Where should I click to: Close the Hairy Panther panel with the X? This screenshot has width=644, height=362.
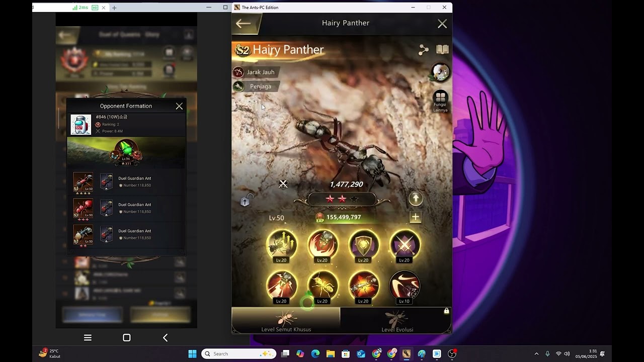tap(442, 24)
